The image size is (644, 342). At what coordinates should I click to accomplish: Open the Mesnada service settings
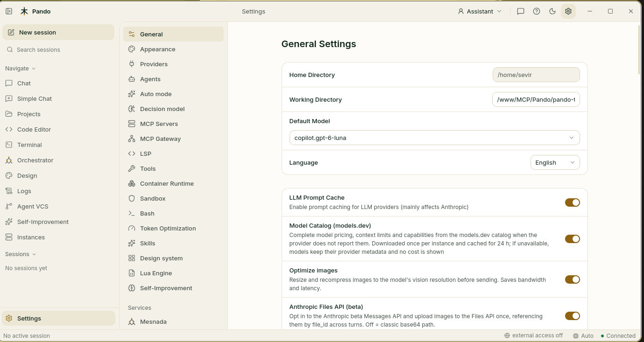173,321
